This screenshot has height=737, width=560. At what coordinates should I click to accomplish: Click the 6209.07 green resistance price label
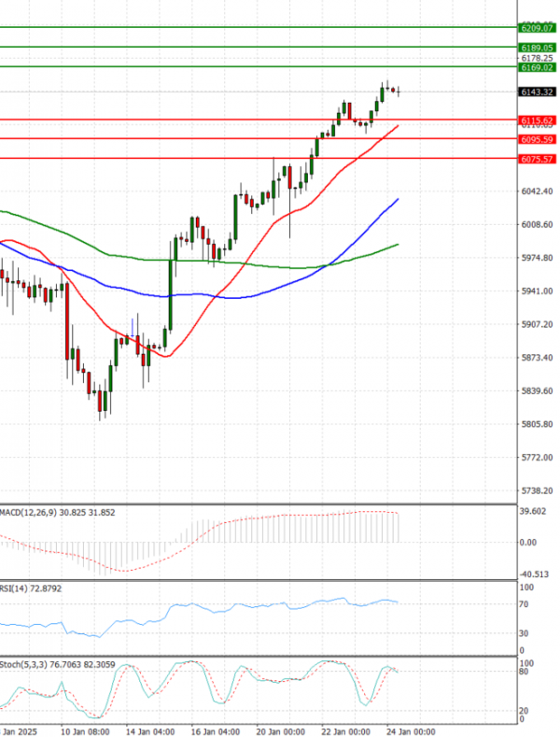point(537,28)
